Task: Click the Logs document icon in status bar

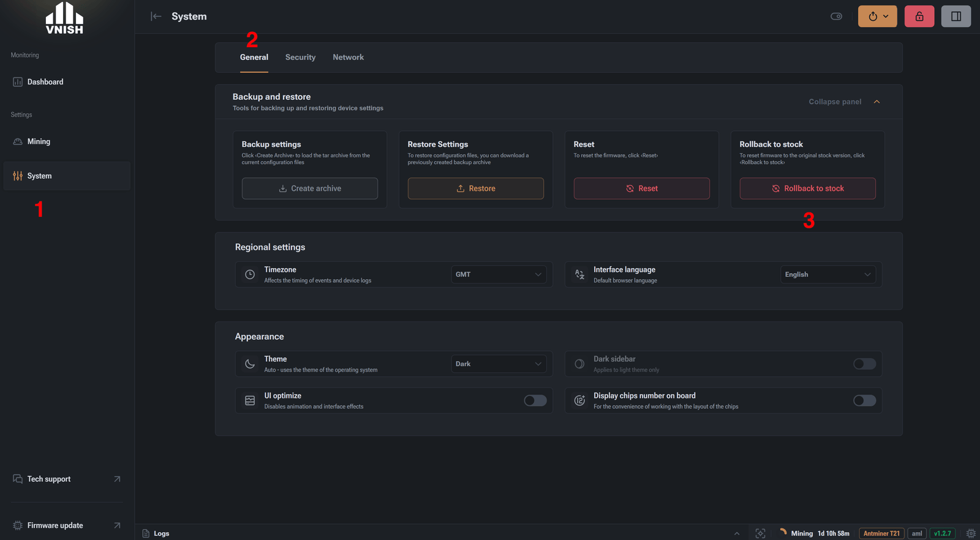Action: click(146, 533)
